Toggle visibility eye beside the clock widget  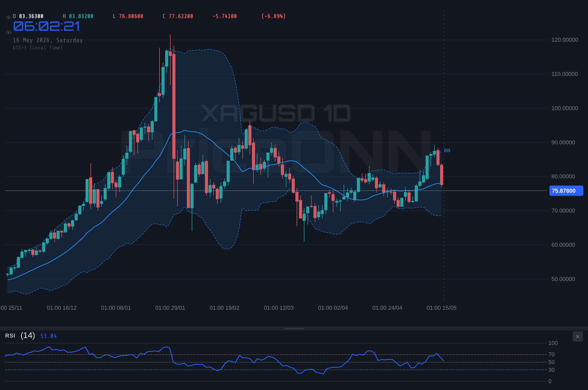[x=8, y=32]
